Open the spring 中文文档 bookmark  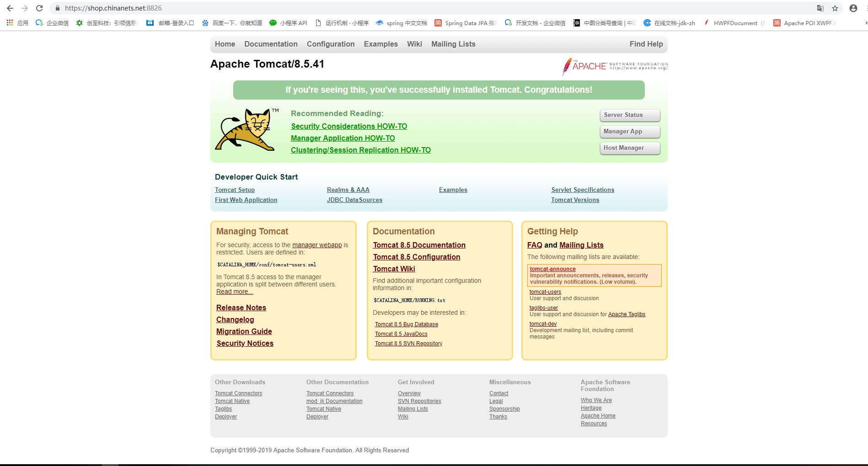(402, 23)
